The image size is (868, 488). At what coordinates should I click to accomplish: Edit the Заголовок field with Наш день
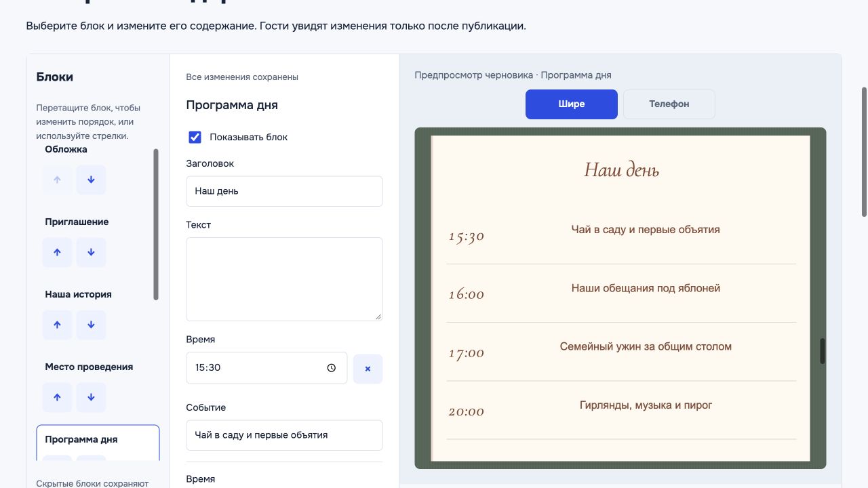click(x=284, y=191)
